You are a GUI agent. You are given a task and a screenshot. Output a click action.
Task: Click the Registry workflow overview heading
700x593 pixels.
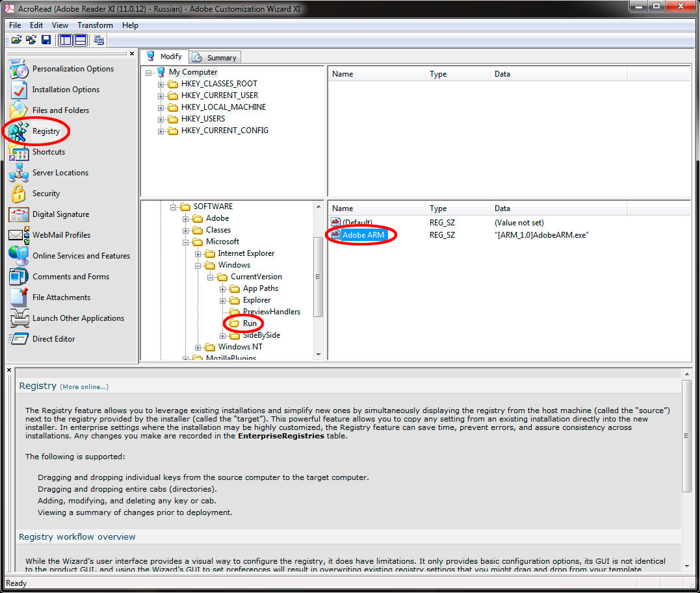(77, 536)
